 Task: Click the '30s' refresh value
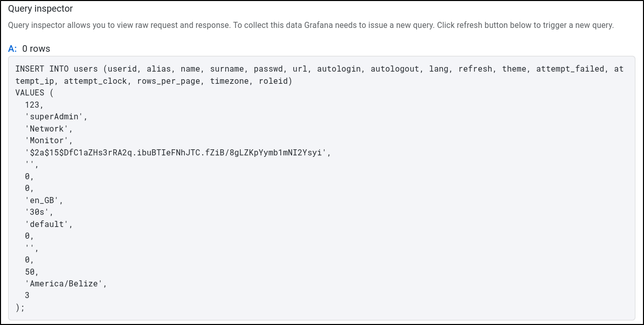coord(39,212)
